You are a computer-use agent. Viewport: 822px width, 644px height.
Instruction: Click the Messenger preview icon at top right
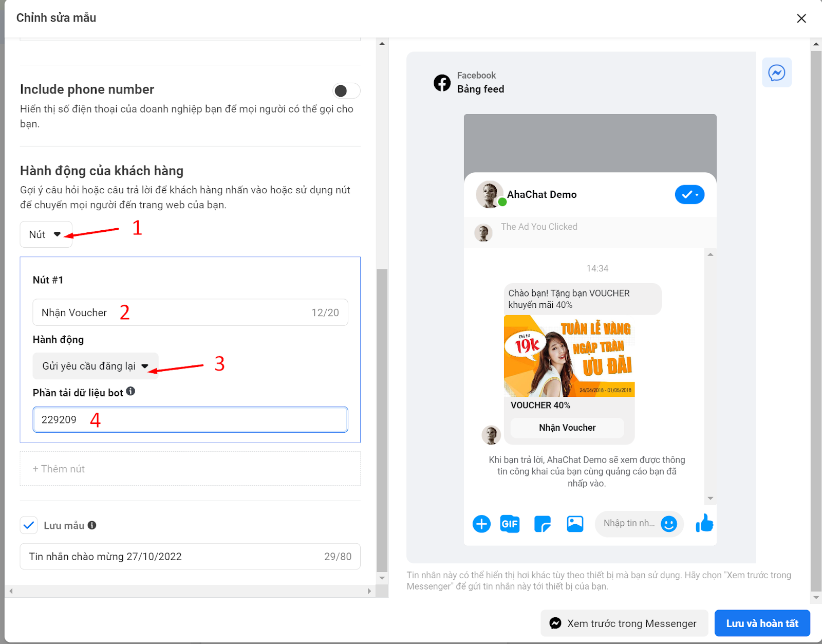tap(776, 72)
